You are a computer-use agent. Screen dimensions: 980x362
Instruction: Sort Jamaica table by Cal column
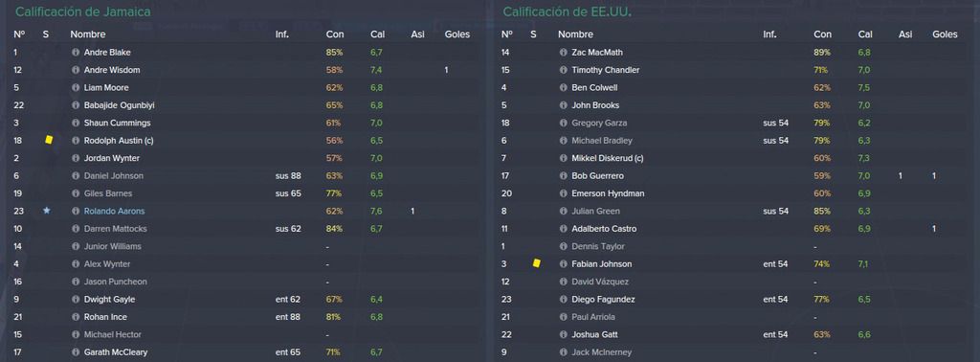pyautogui.click(x=377, y=34)
